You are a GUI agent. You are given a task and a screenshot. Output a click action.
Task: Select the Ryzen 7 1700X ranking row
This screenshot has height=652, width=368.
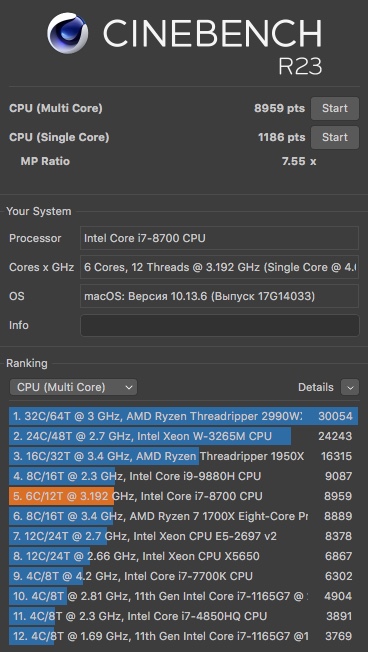(x=183, y=516)
